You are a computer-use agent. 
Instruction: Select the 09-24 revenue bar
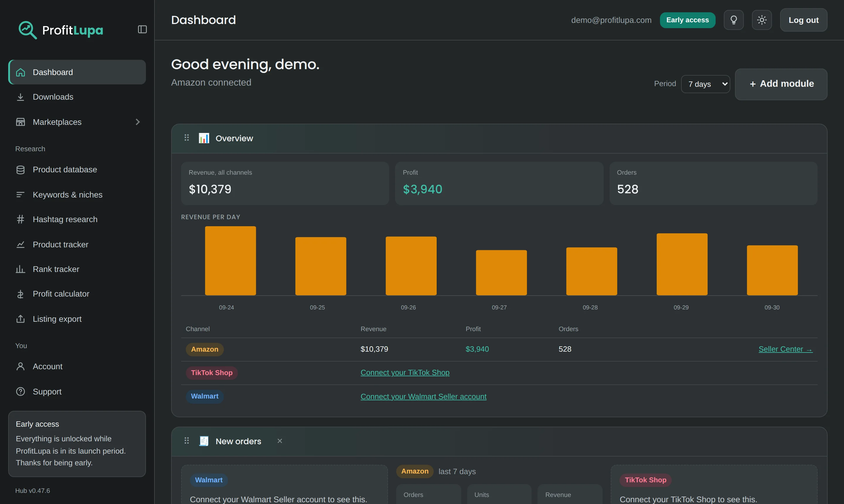point(230,260)
